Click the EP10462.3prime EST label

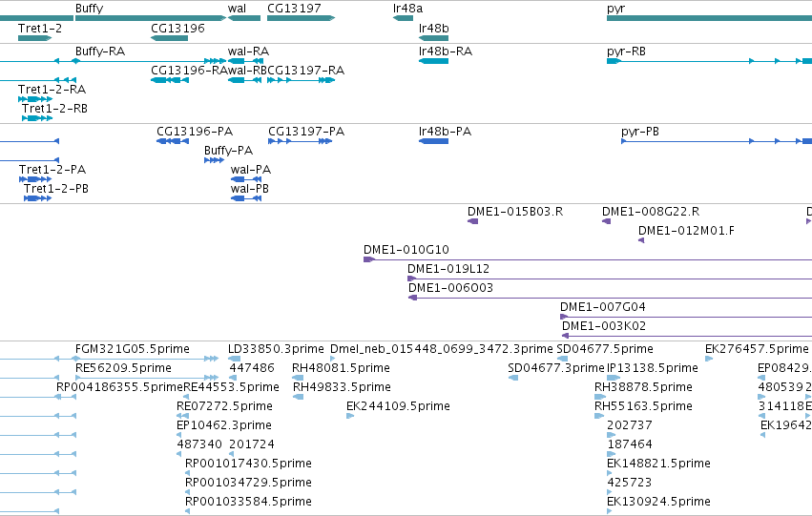coord(224,426)
